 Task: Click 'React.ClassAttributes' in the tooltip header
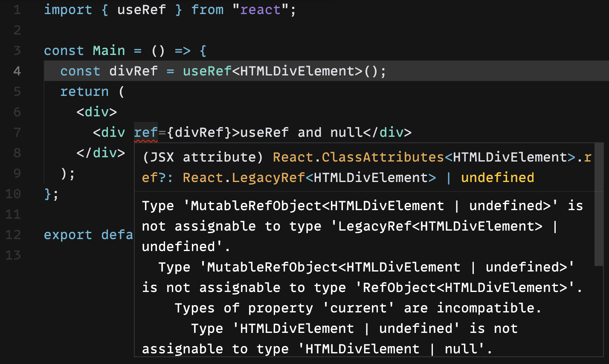pyautogui.click(x=359, y=157)
